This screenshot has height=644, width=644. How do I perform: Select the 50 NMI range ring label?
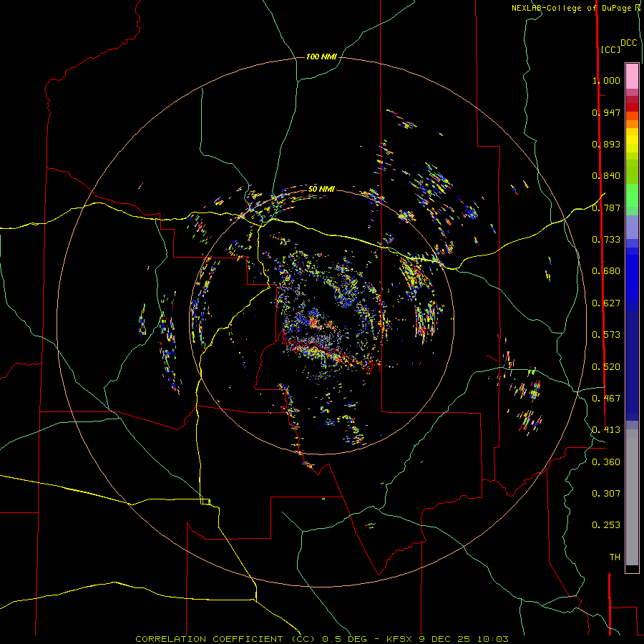pos(321,189)
